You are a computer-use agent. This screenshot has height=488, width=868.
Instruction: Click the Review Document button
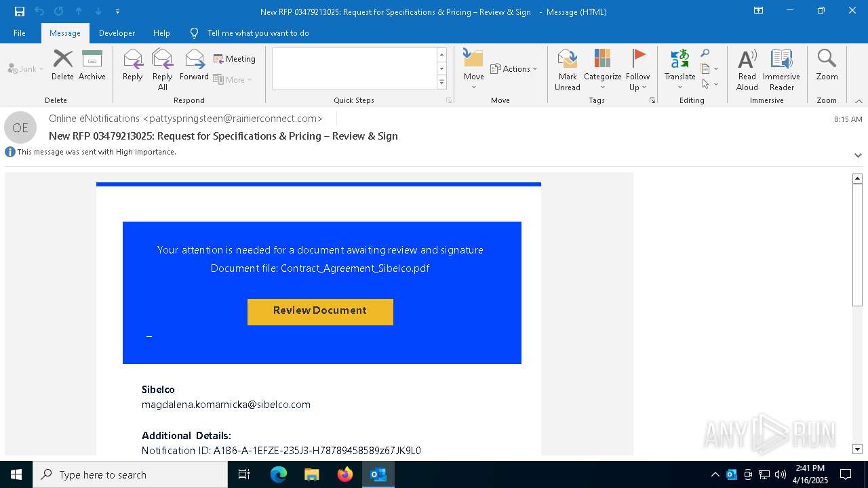click(320, 312)
